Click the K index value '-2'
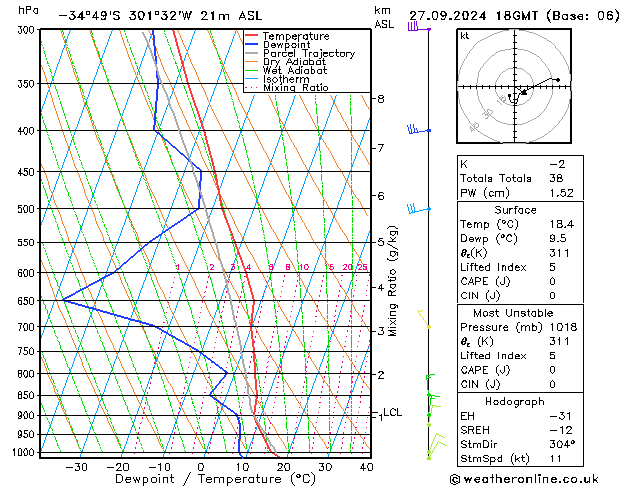Viewport: 629px width, 486px height. click(x=557, y=164)
